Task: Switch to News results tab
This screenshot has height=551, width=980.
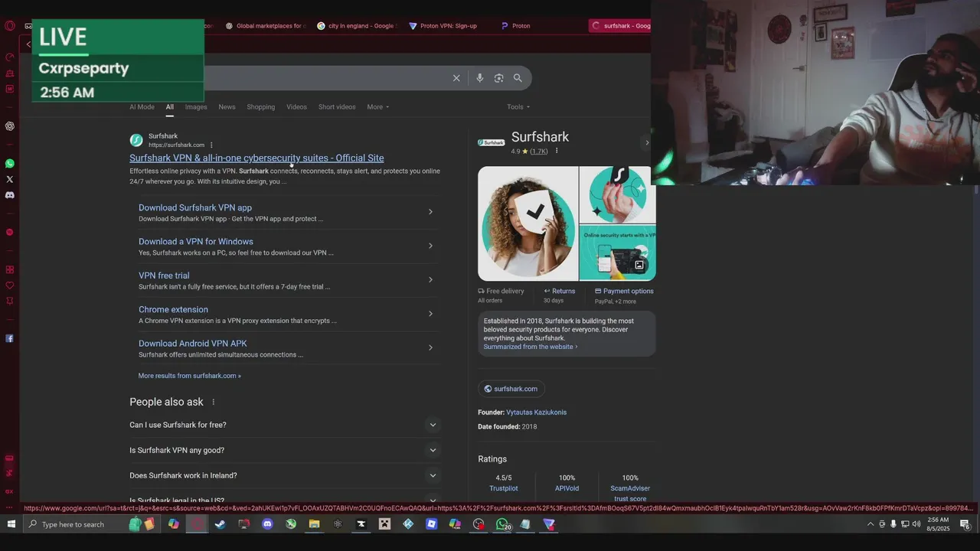Action: [227, 106]
